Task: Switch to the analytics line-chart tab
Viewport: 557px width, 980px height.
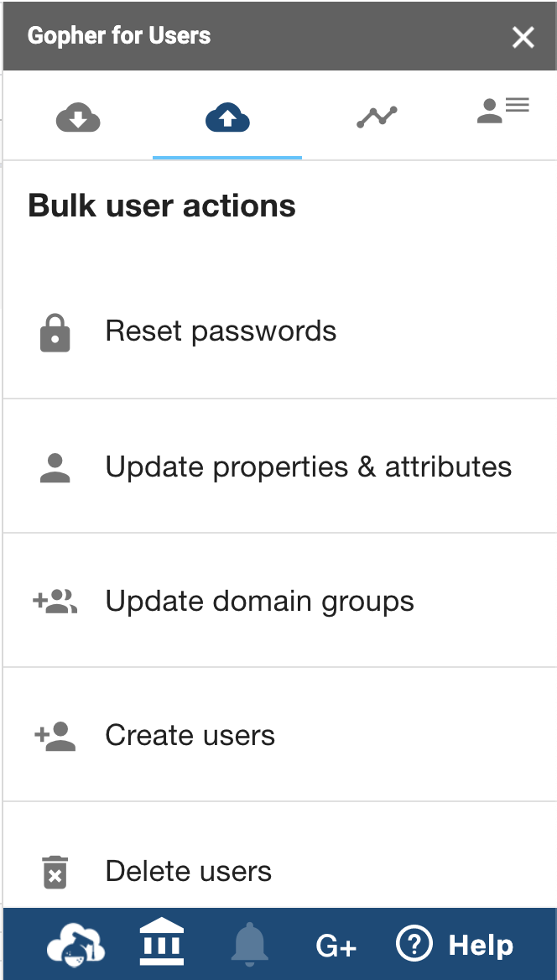Action: (377, 117)
